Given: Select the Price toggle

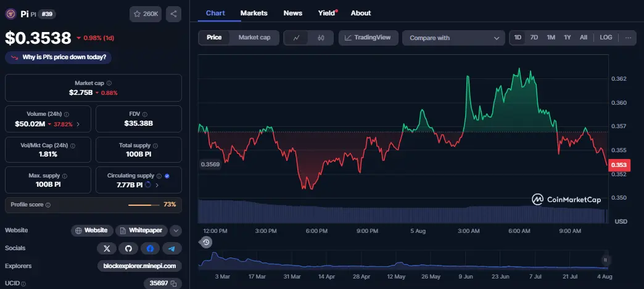Looking at the screenshot, I should click(214, 38).
